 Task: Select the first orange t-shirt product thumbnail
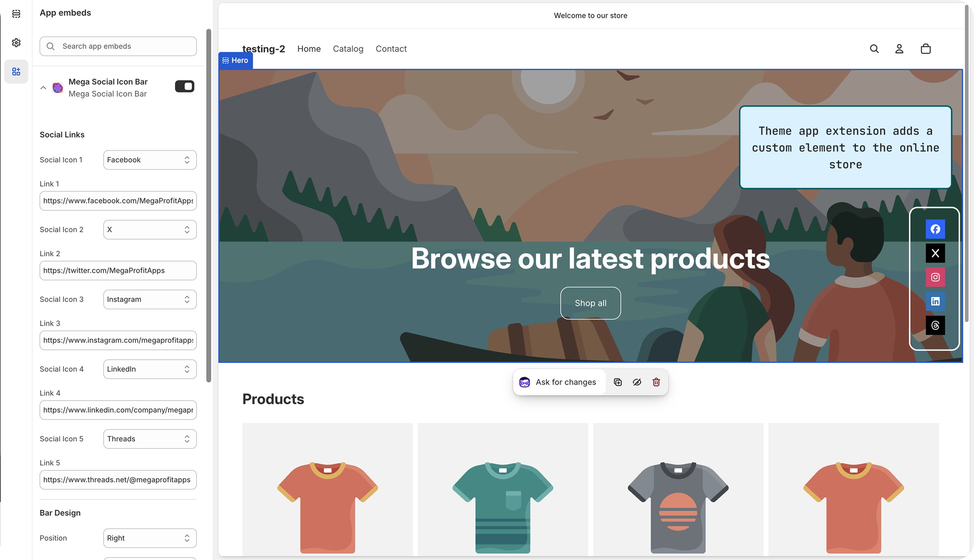pyautogui.click(x=327, y=490)
